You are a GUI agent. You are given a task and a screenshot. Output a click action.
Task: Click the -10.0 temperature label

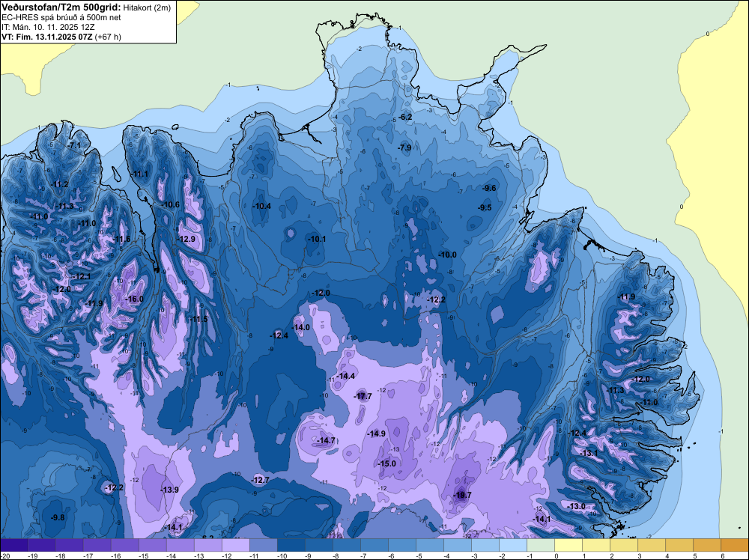448,255
